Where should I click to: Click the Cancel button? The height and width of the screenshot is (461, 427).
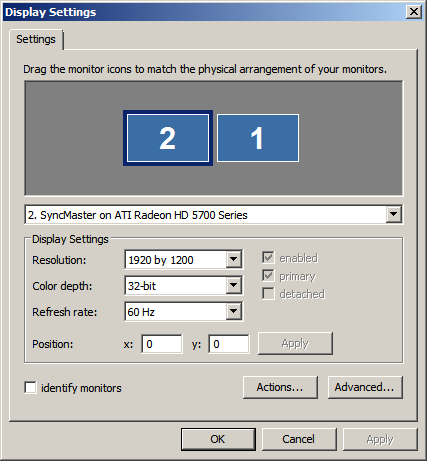click(299, 439)
